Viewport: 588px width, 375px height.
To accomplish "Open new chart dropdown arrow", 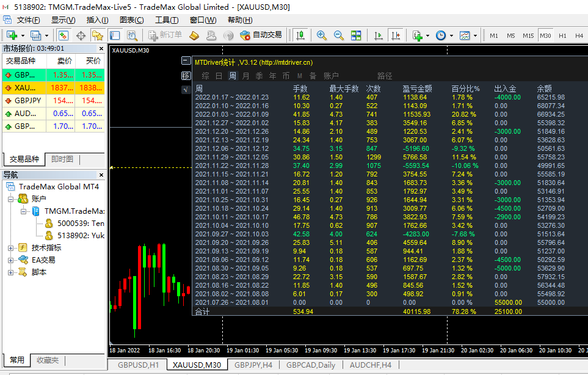I will (23, 35).
